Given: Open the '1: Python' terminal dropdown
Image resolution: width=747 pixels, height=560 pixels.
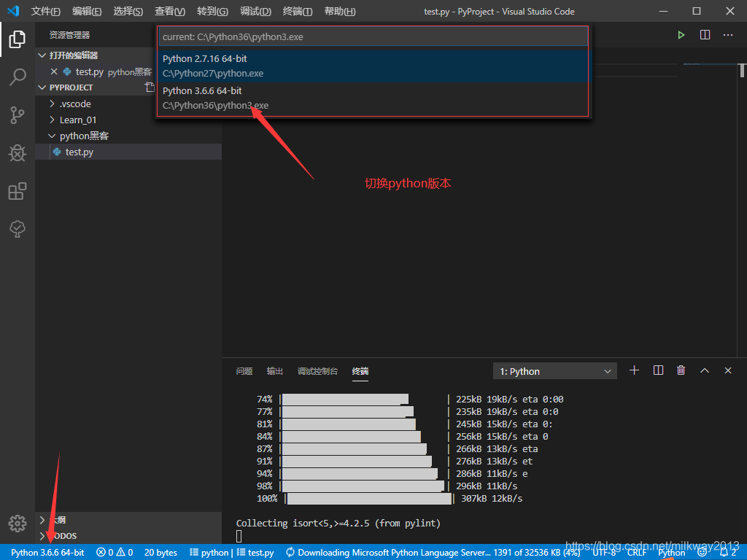Looking at the screenshot, I should (x=554, y=370).
